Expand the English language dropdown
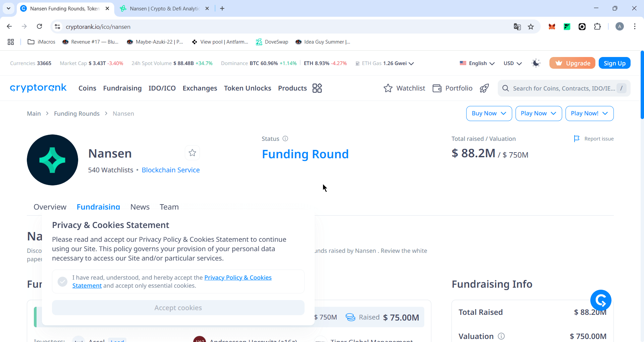Image resolution: width=644 pixels, height=342 pixels. point(477,63)
